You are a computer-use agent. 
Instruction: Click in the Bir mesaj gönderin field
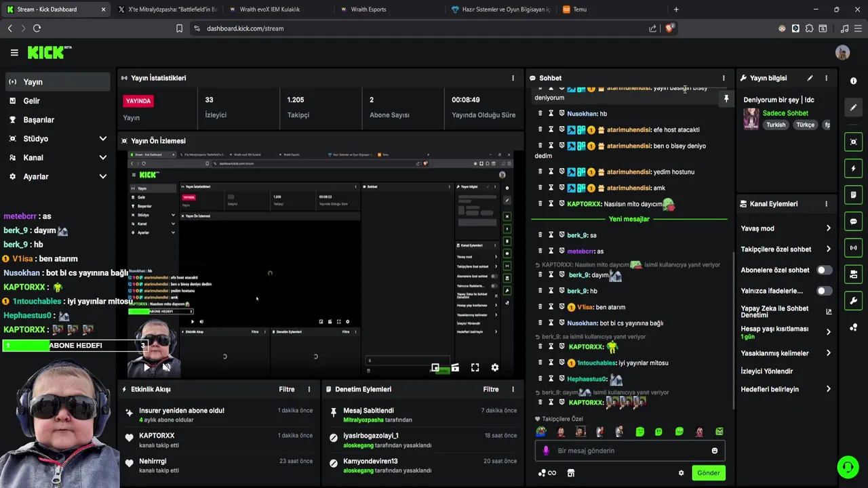pos(630,451)
